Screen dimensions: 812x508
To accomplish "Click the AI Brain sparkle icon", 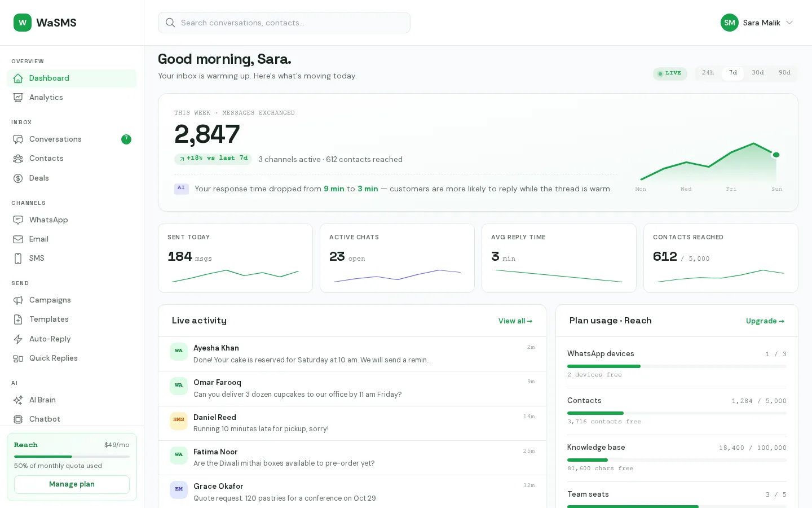I will coord(18,400).
